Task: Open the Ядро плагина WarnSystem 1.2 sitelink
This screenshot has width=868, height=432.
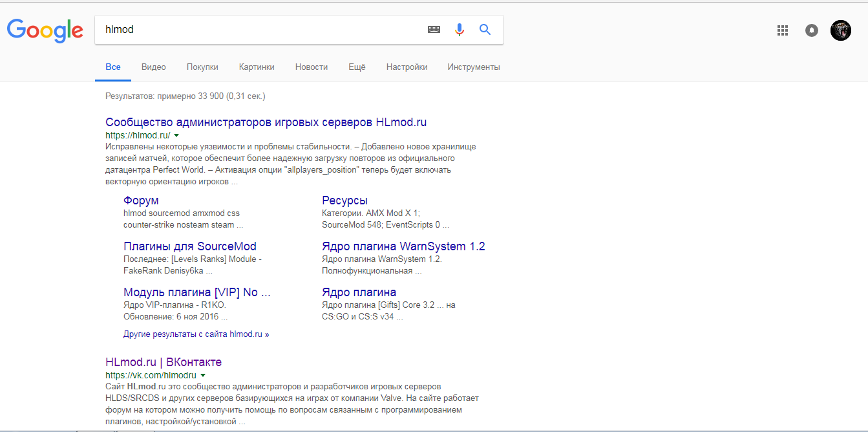Action: (403, 246)
